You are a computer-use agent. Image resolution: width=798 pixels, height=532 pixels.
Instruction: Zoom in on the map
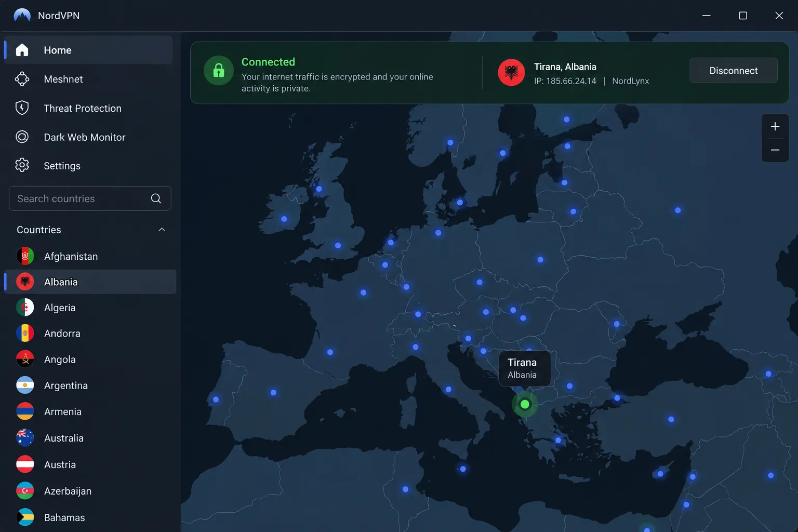click(775, 126)
